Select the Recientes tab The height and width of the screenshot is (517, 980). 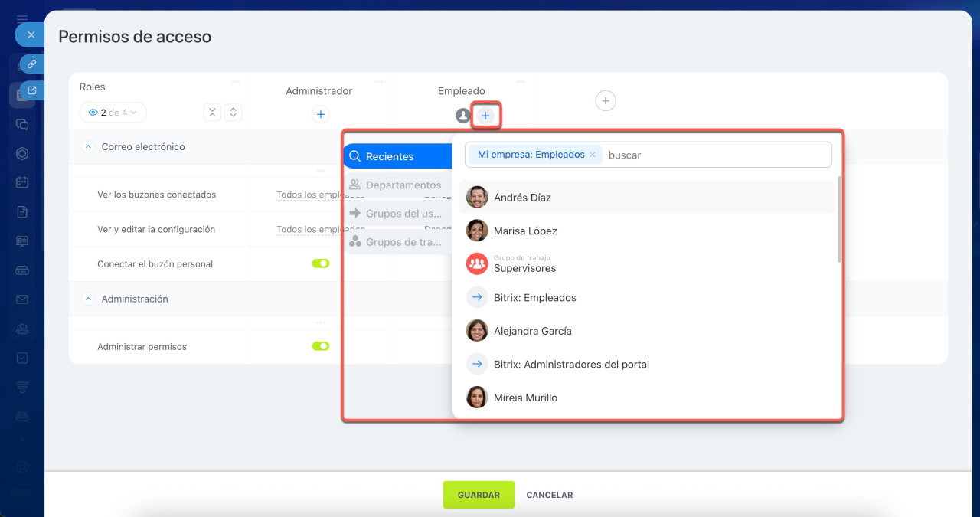pos(397,156)
